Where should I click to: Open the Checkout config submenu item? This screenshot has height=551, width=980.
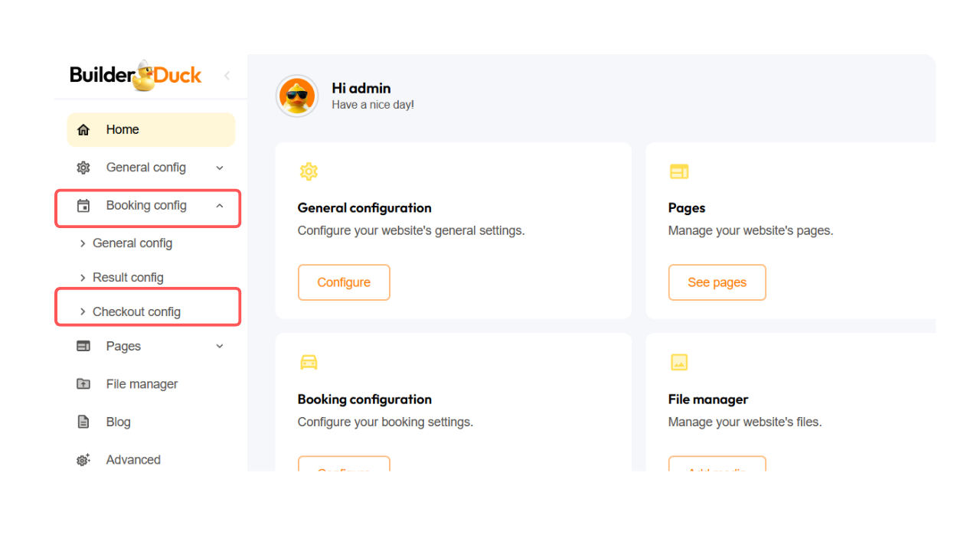pyautogui.click(x=136, y=311)
